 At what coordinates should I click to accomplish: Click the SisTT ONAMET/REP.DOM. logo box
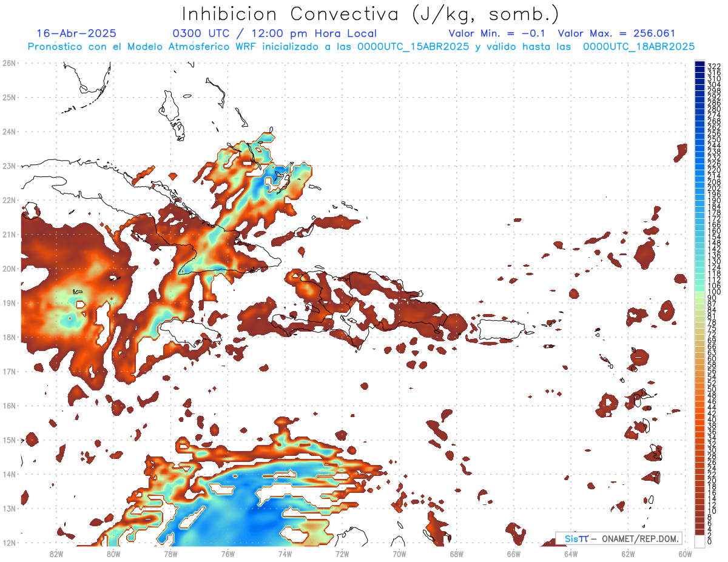tap(618, 538)
